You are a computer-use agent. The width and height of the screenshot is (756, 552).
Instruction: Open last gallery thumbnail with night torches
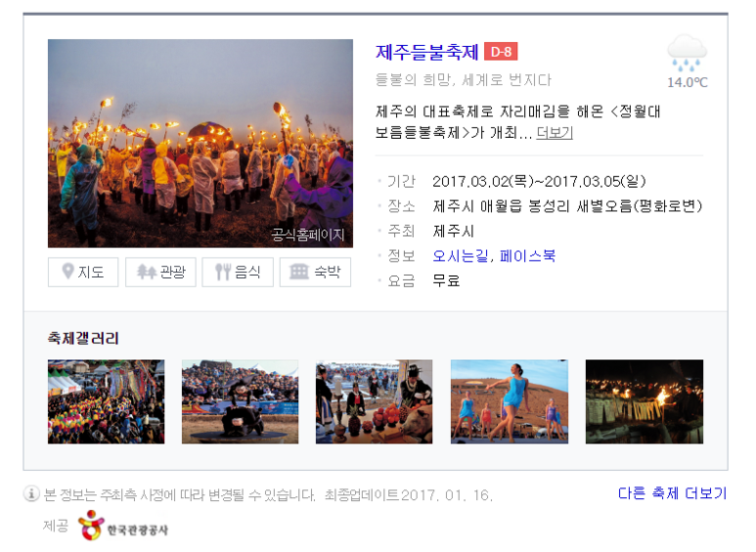tap(645, 401)
